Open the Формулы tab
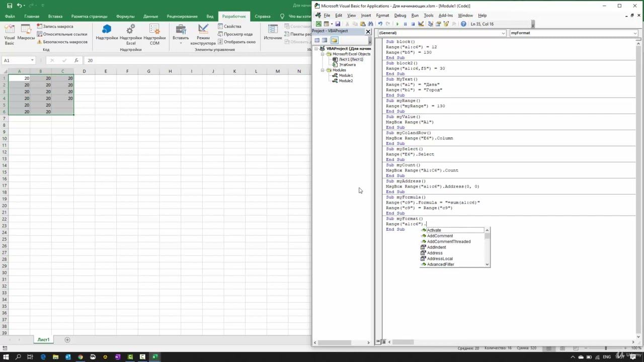Image resolution: width=644 pixels, height=362 pixels. tap(125, 16)
